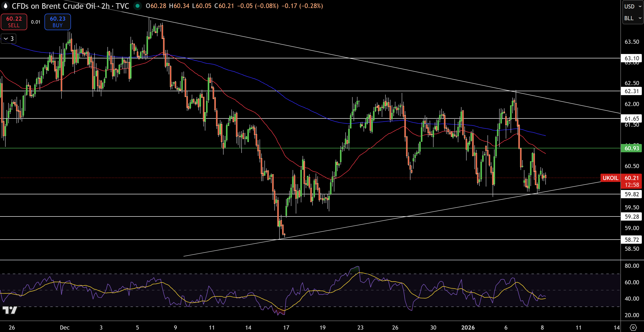Click the green market status dot
The width and height of the screenshot is (644, 332).
click(137, 6)
